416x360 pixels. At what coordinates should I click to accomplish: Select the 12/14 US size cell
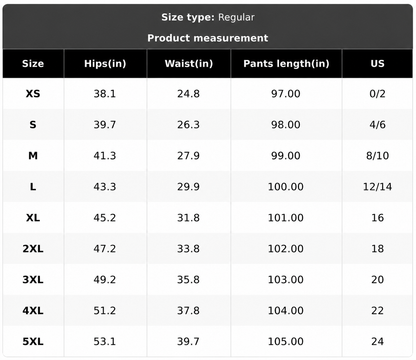pyautogui.click(x=377, y=187)
